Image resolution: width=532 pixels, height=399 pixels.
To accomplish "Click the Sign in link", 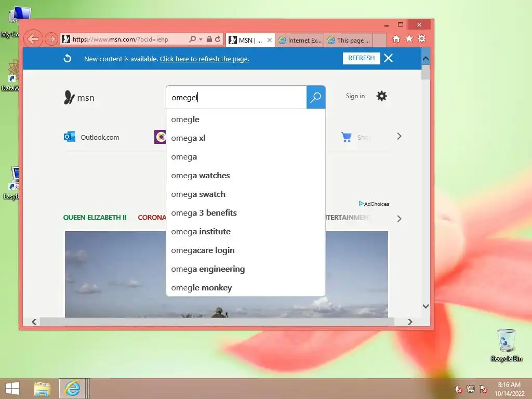I will [x=355, y=96].
